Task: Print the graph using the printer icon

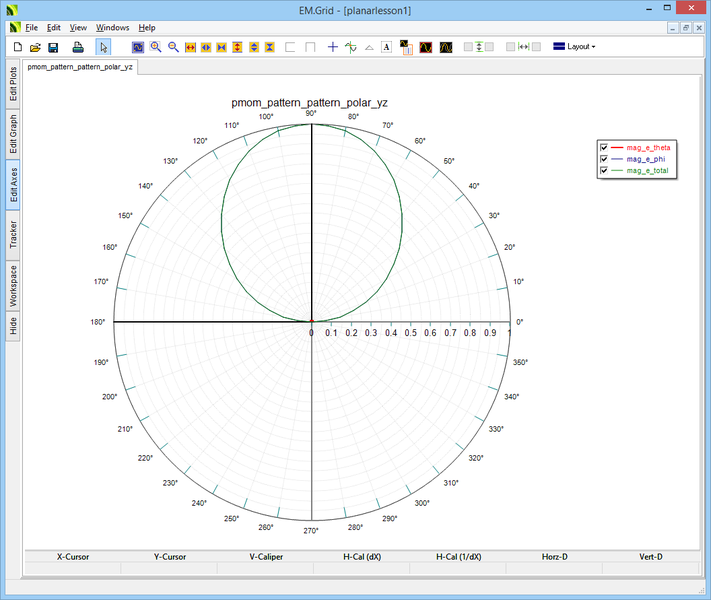Action: coord(78,47)
